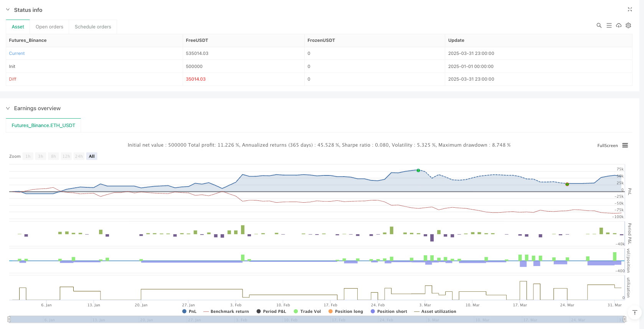The width and height of the screenshot is (644, 329).
Task: Click the Current row link
Action: [x=17, y=53]
